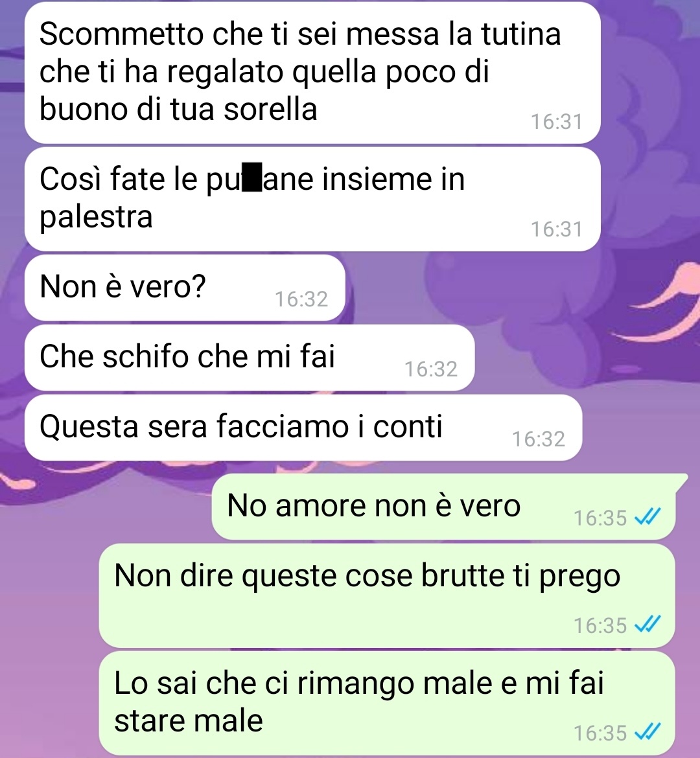Select the message 'Scommetto che ti sei messa la tutina'
Viewport: 700px width, 758px height.
coord(312,72)
